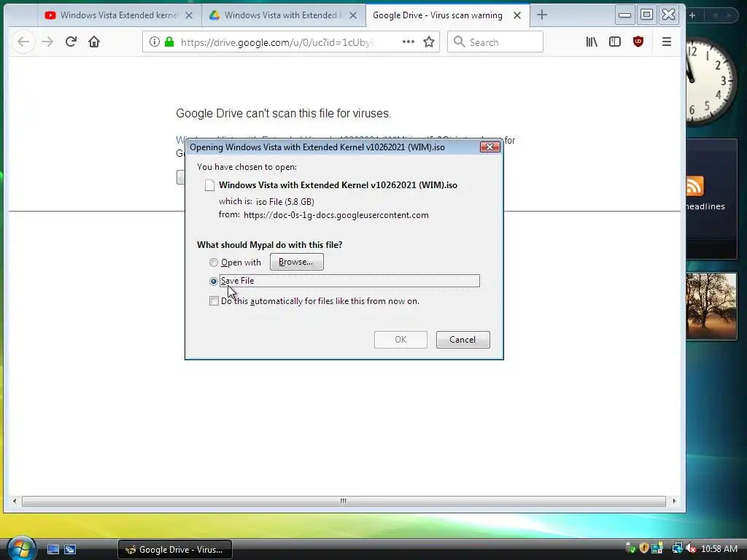Image resolution: width=747 pixels, height=560 pixels.
Task: Click "Google Drive can't scan this file" heading
Action: pos(284,113)
